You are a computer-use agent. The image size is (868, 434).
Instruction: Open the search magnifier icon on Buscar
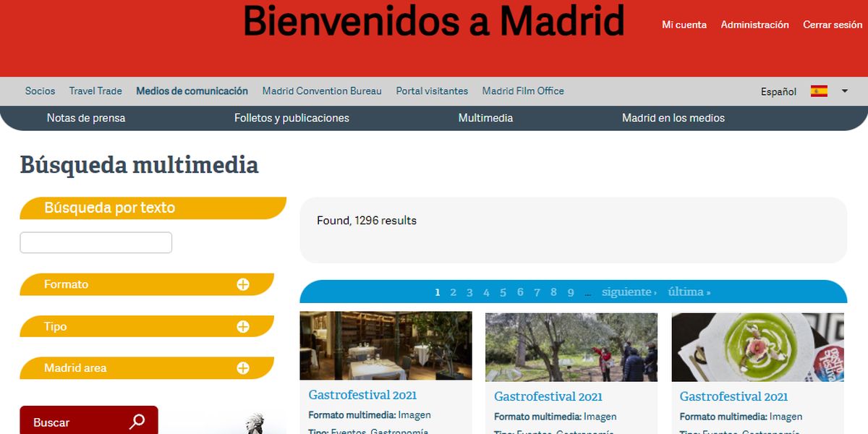[137, 420]
